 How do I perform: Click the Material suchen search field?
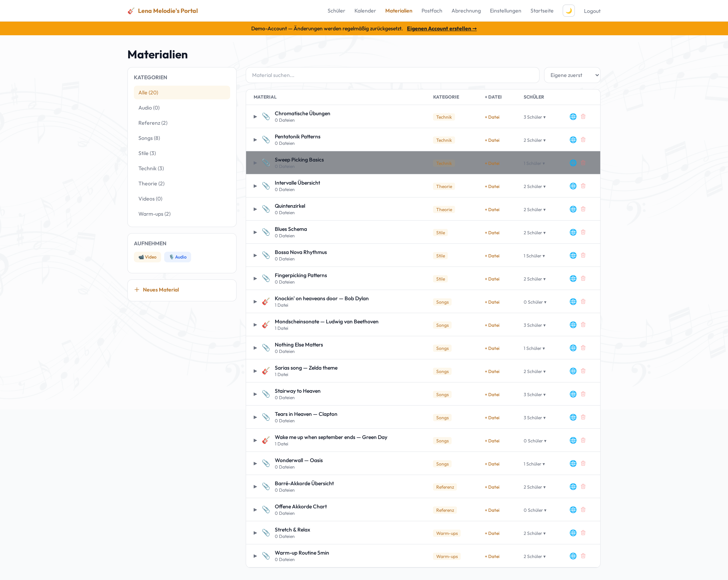pyautogui.click(x=392, y=75)
